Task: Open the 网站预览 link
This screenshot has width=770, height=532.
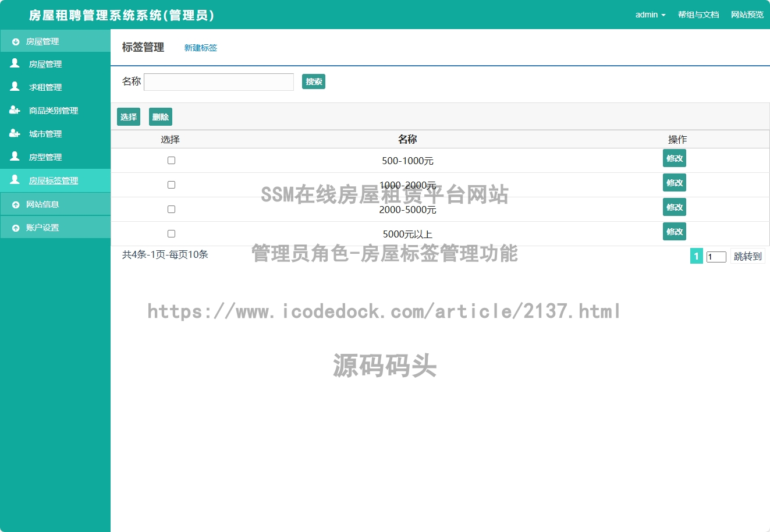Action: [747, 15]
